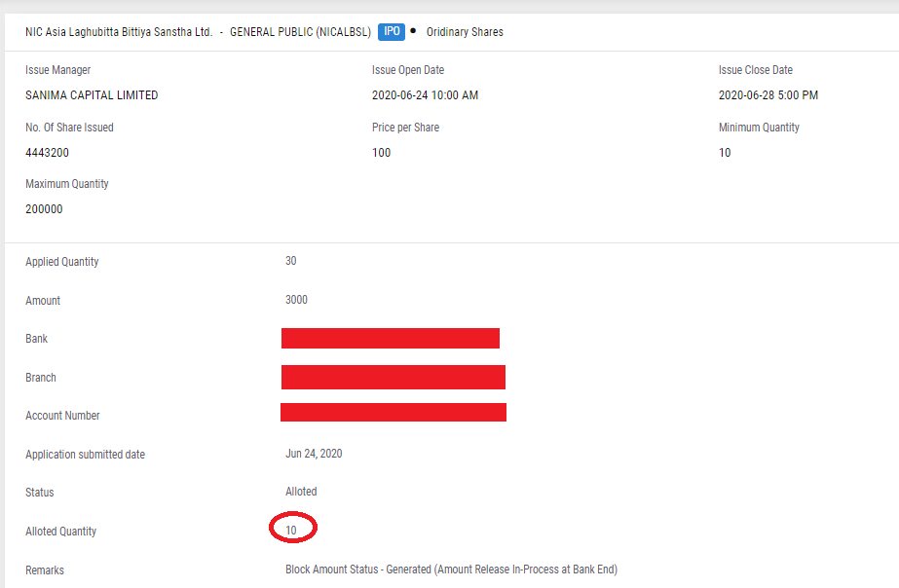Click the Applied Quantity label
The image size is (899, 588).
click(x=62, y=261)
